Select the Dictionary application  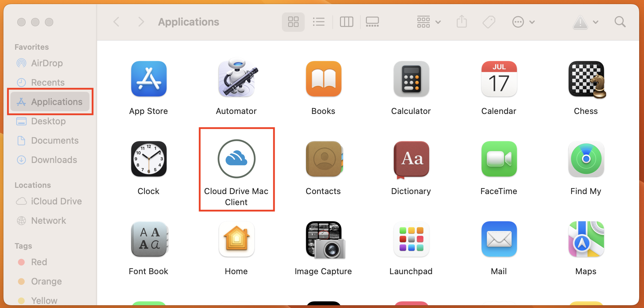(411, 160)
